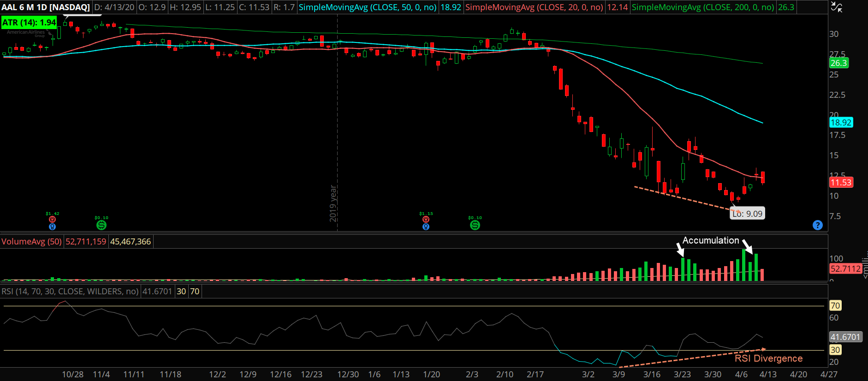Click the red 11.53 last price bubble

coord(841,182)
